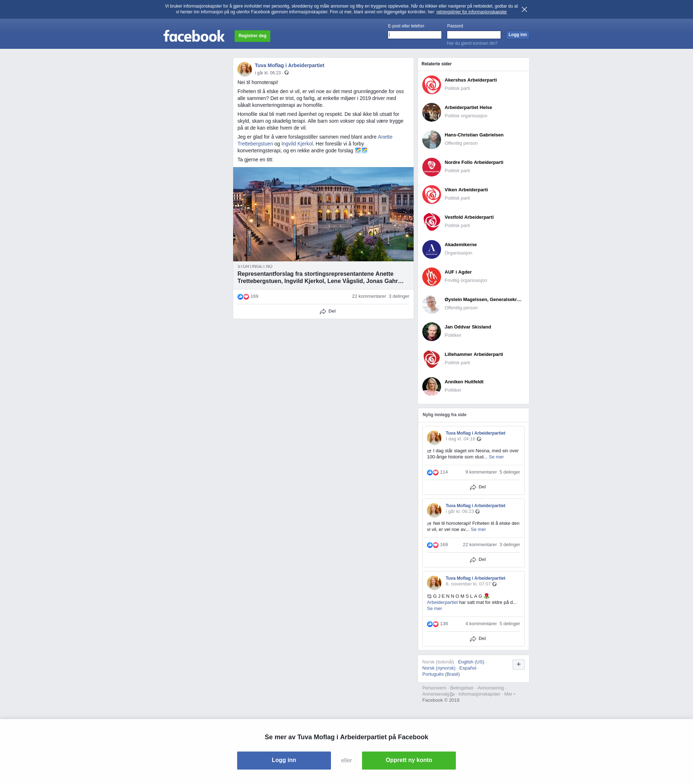Click the header Logg inn button

point(517,35)
